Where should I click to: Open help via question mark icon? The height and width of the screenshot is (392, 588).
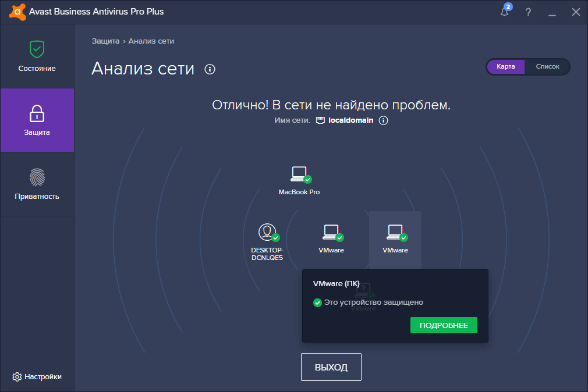pyautogui.click(x=528, y=12)
